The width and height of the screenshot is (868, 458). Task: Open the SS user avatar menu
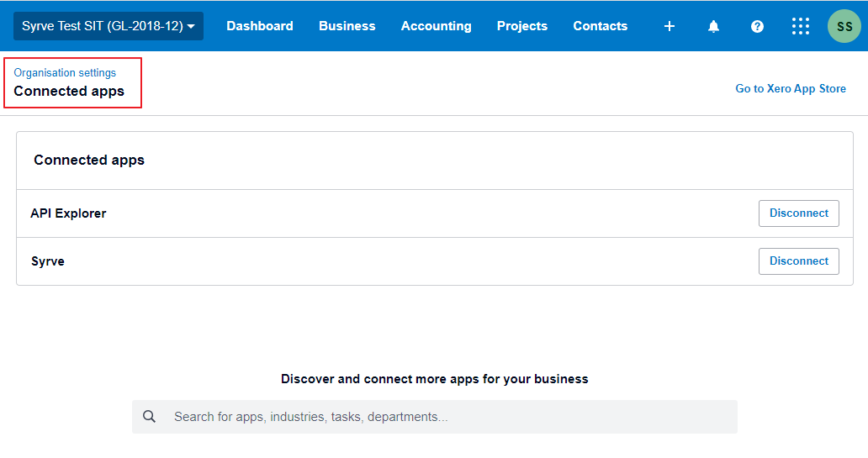[844, 26]
